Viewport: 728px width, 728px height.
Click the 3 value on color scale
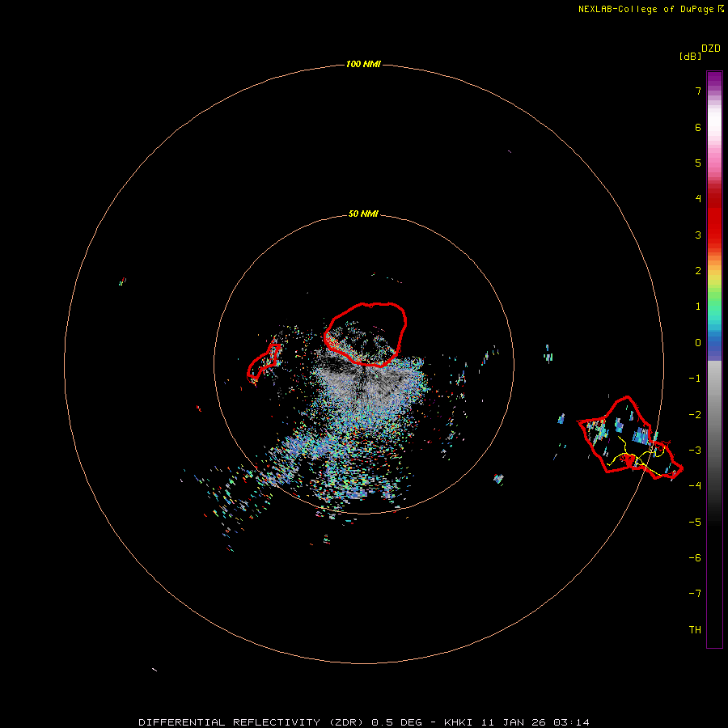click(698, 235)
